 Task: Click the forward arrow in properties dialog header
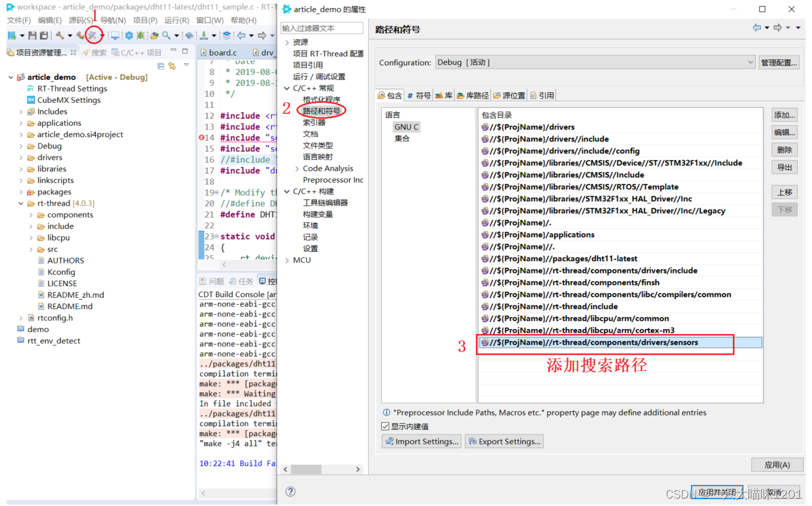pos(777,28)
